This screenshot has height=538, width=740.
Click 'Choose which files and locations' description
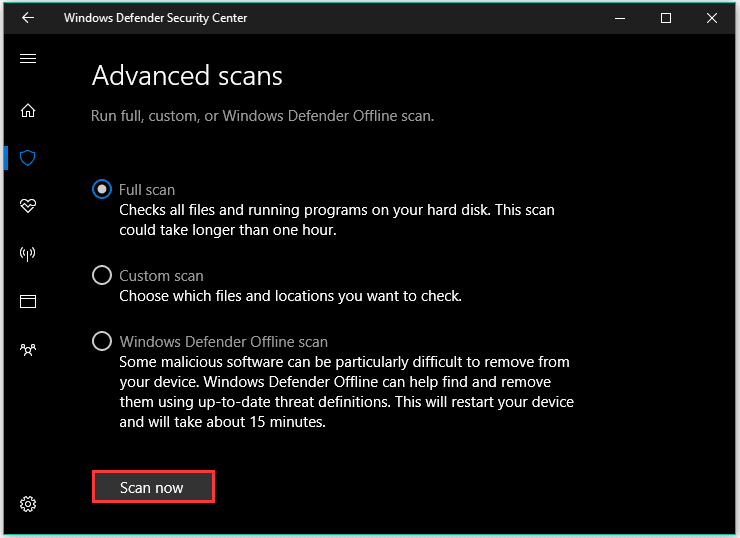290,296
